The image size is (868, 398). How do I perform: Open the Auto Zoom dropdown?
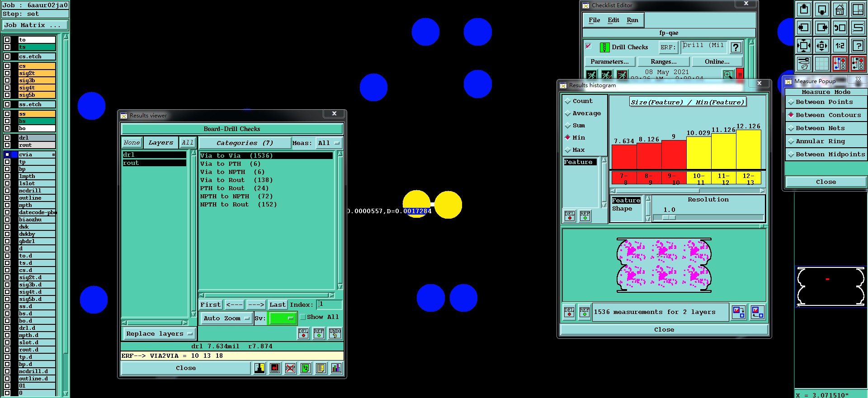click(x=226, y=318)
